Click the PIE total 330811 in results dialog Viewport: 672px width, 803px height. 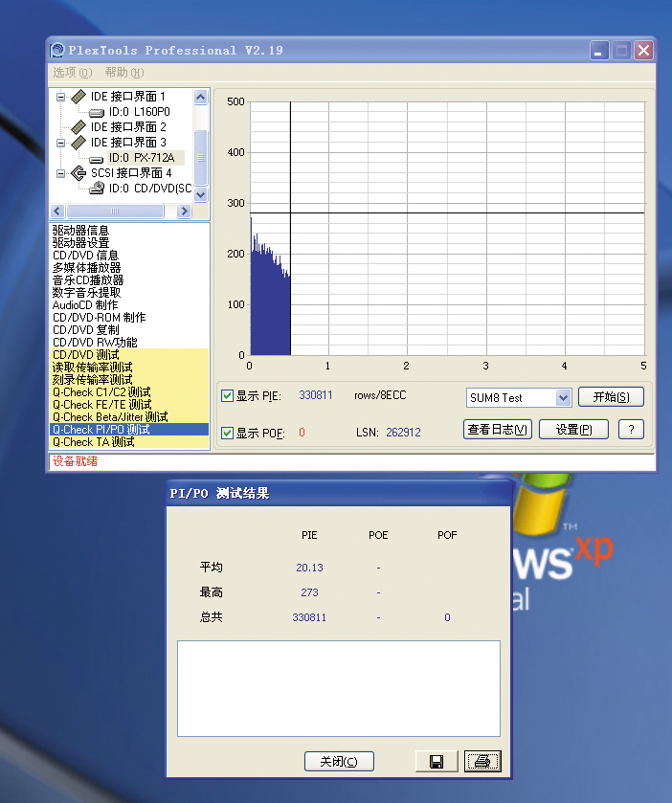[x=309, y=617]
